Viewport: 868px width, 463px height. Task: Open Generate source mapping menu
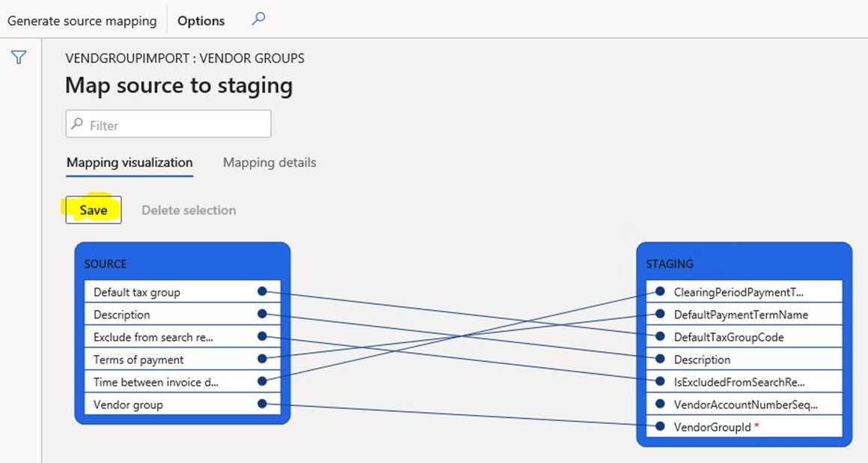tap(82, 21)
